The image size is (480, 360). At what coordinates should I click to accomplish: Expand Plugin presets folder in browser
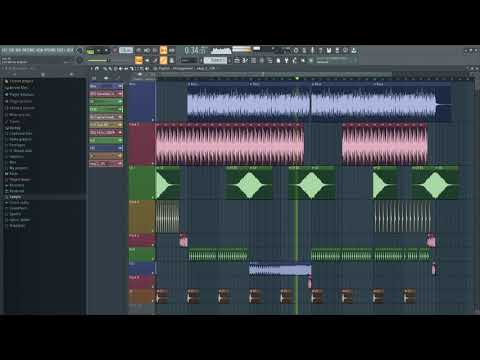pos(18,101)
